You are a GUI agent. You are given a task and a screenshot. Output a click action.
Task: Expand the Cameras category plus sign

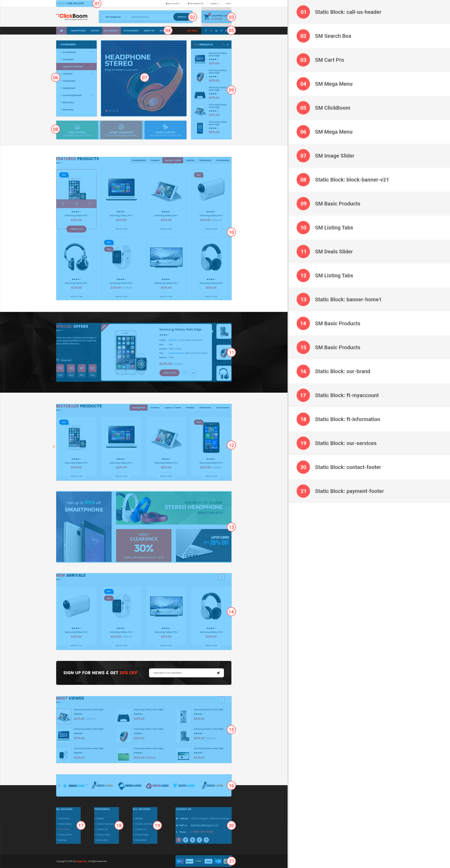point(91,74)
